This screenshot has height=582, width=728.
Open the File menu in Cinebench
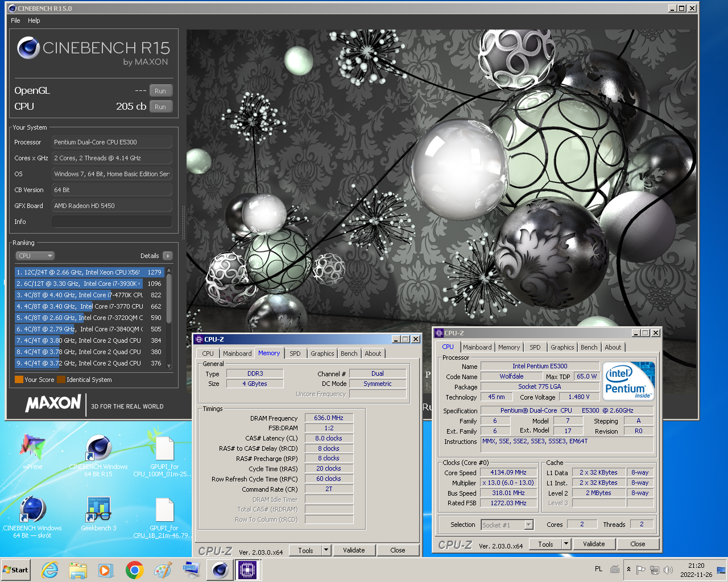tap(15, 20)
